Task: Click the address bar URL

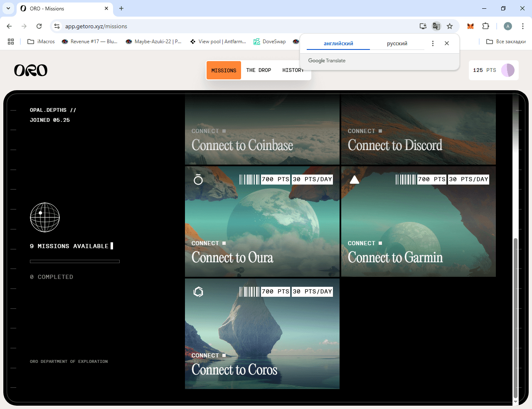Action: click(96, 26)
